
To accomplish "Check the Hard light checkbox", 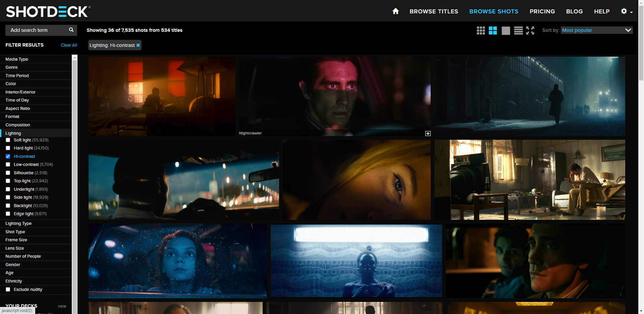I will [8, 148].
